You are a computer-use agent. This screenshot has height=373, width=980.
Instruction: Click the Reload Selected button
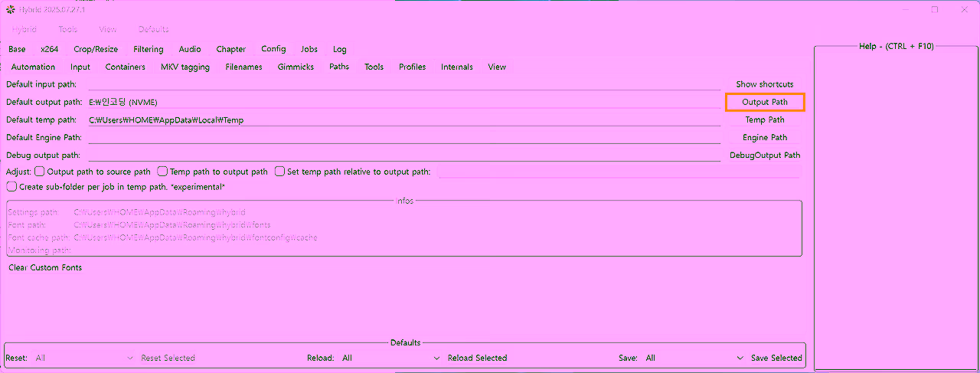477,358
